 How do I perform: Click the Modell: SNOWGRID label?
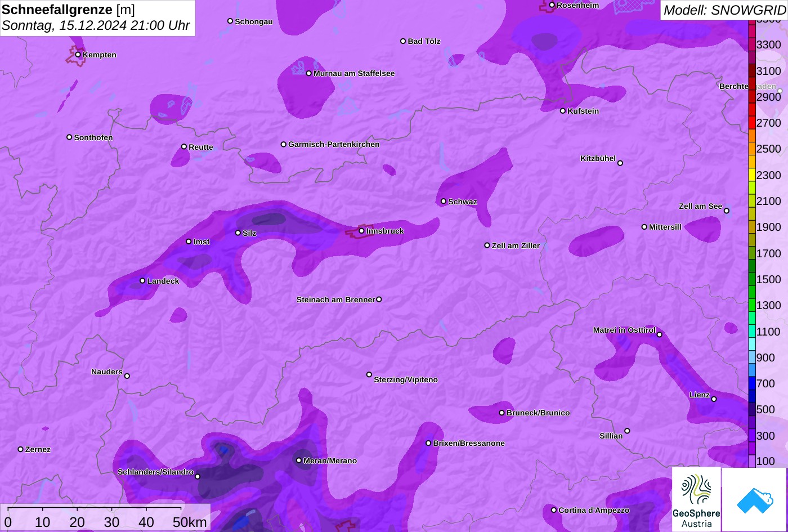tap(724, 10)
